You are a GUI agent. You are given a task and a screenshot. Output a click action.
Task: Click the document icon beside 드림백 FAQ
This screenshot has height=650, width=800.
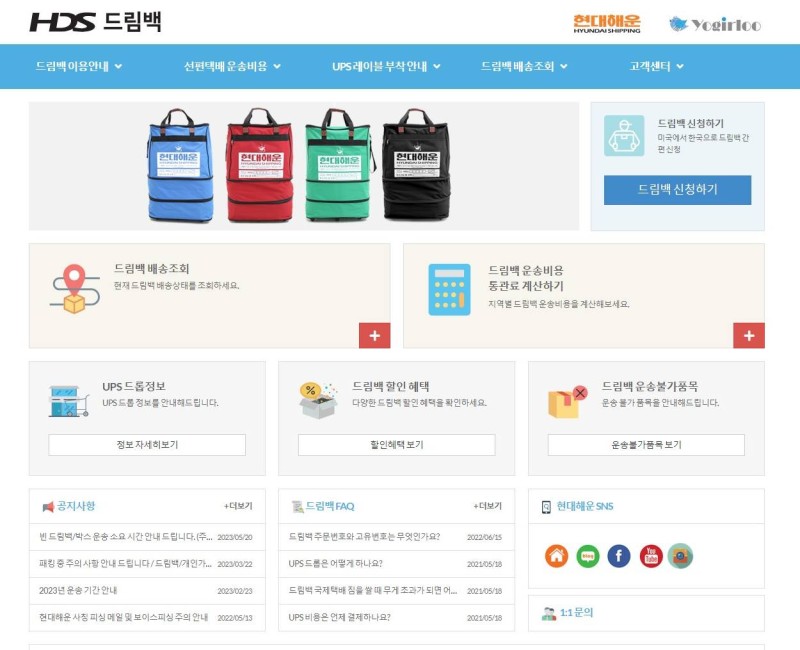(x=297, y=507)
